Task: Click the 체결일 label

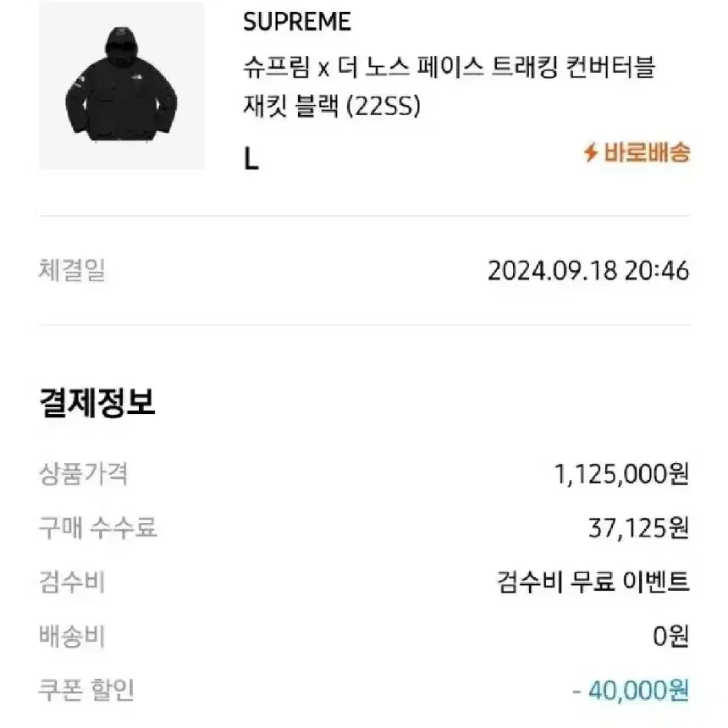Action: [72, 270]
